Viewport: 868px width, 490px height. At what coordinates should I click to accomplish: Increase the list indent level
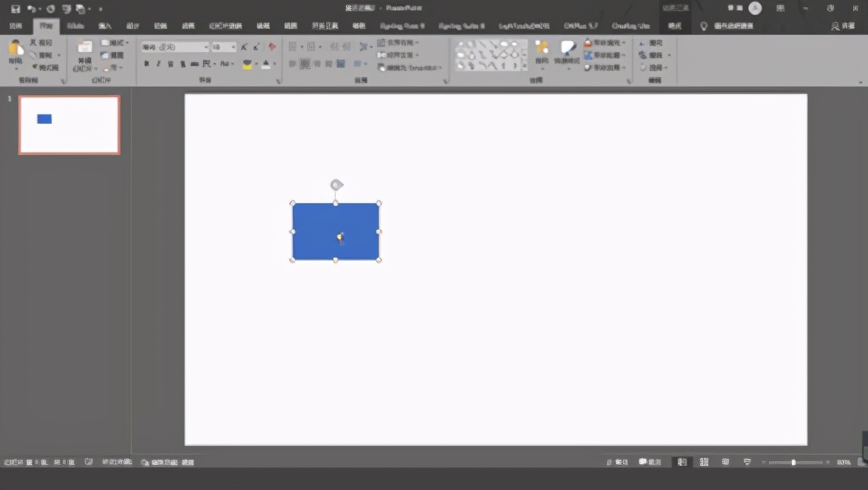pos(347,47)
